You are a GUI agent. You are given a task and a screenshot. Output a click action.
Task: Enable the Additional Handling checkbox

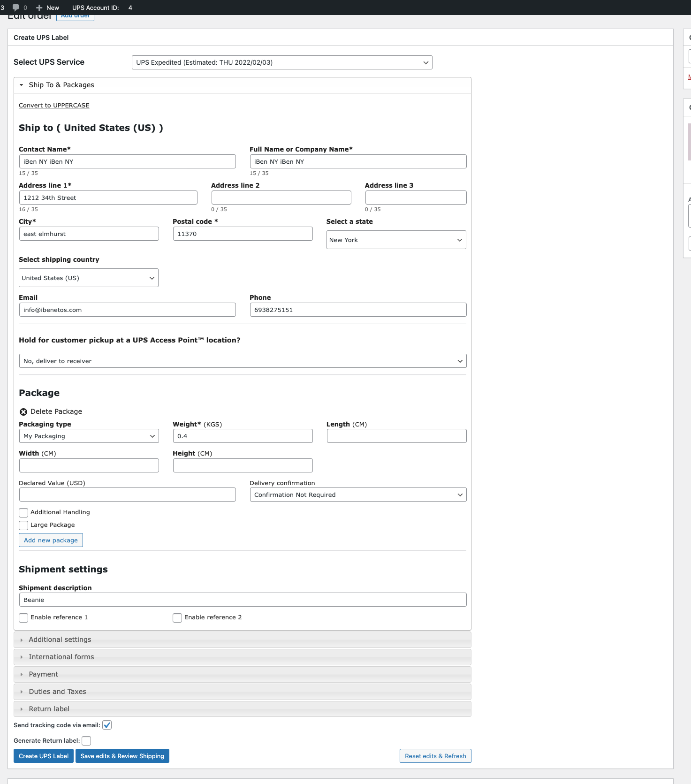click(x=23, y=513)
